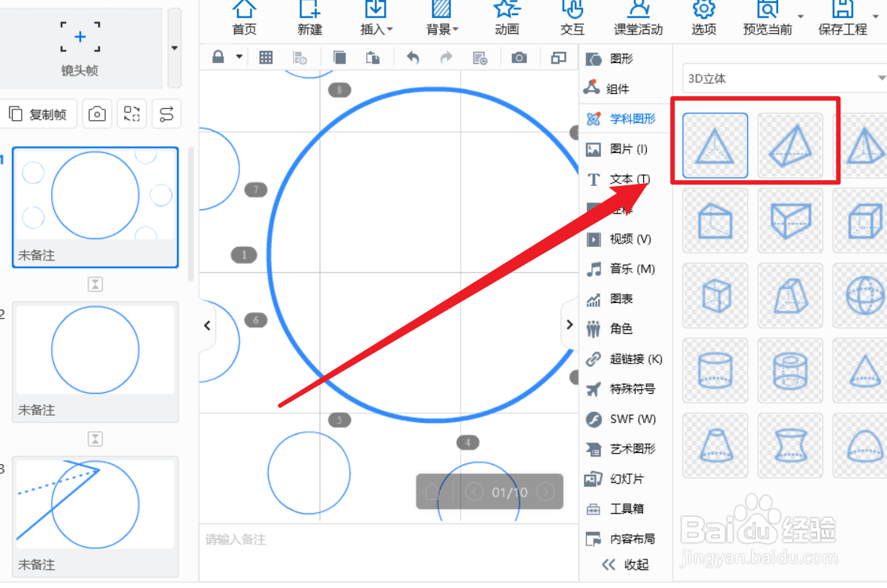887x588 pixels.
Task: Go to previous frame in 01/10 navigator
Action: coord(474,492)
